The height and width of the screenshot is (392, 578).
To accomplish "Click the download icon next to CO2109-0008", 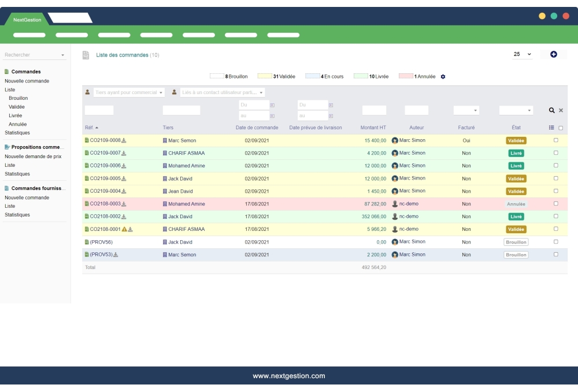I will (124, 140).
